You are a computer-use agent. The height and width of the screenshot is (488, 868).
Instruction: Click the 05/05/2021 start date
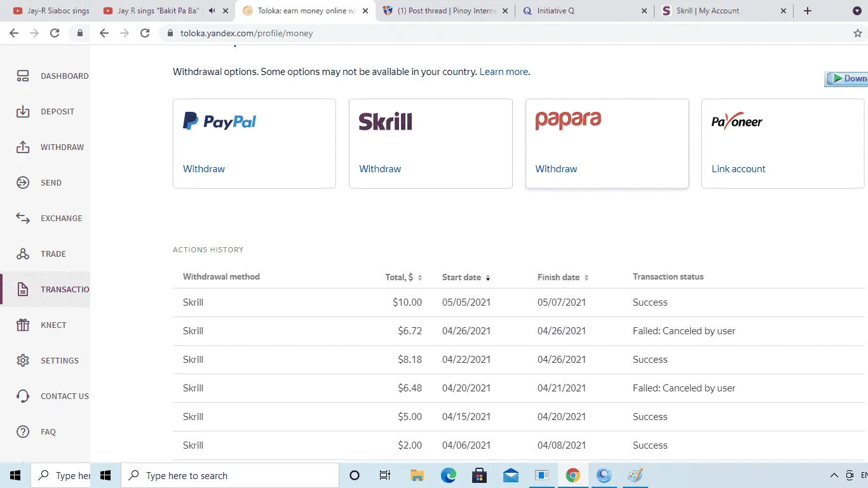click(x=466, y=302)
